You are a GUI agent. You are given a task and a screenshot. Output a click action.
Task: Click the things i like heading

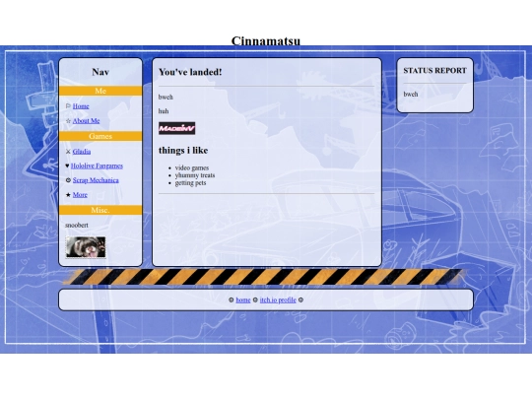click(183, 151)
